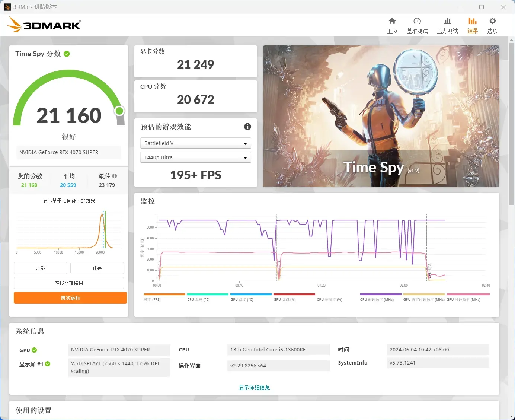The image size is (515, 420).
Task: Click the green check icon next to GPU
Action: click(34, 350)
